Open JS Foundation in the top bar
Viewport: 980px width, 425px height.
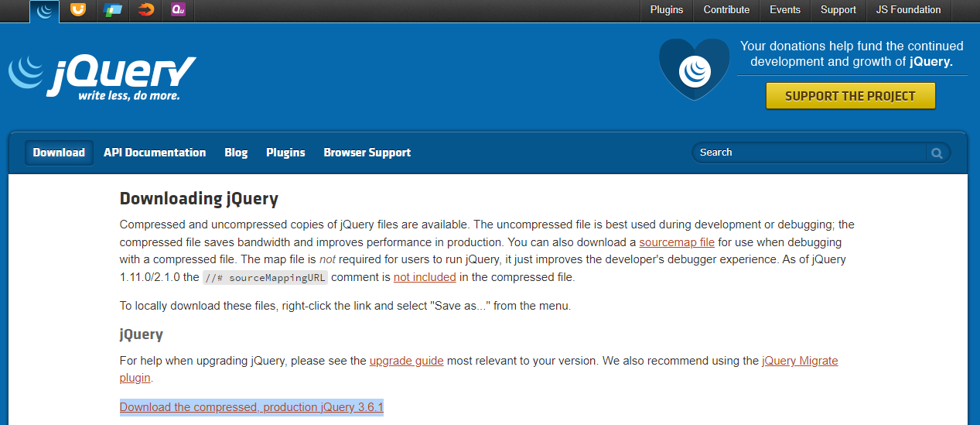[x=908, y=10]
